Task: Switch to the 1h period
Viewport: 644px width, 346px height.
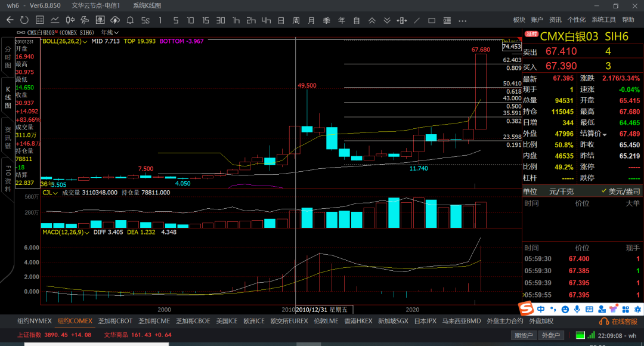Action: [236, 20]
